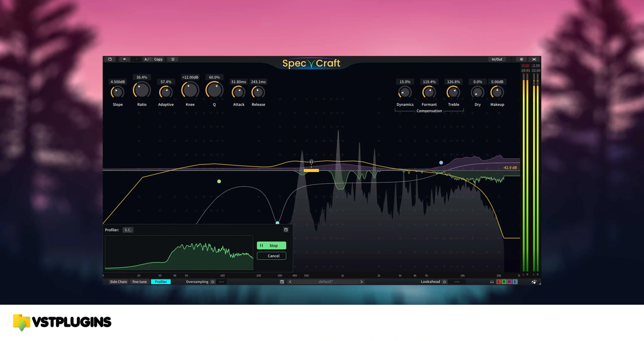644x341 pixels.
Task: Click the undo arrow icon
Action: pos(125,59)
